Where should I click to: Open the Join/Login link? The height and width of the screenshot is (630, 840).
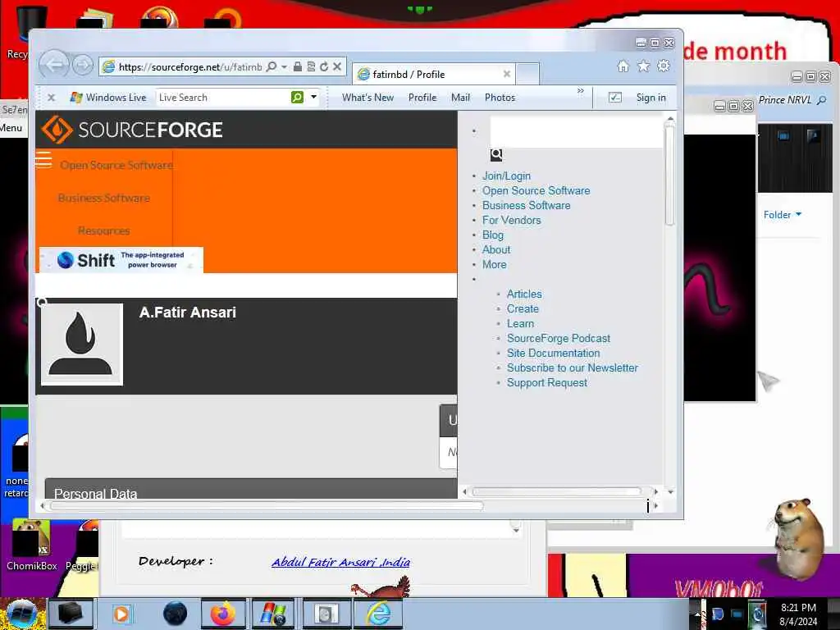click(506, 176)
